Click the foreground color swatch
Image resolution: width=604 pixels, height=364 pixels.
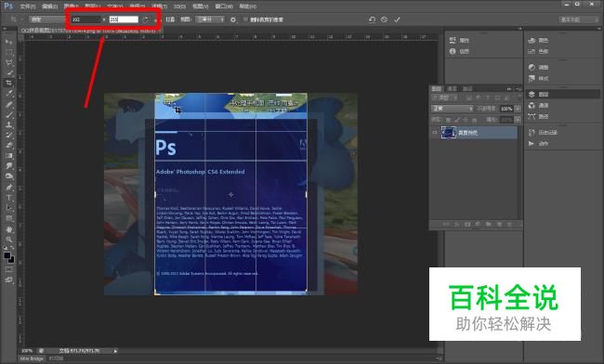click(x=7, y=255)
